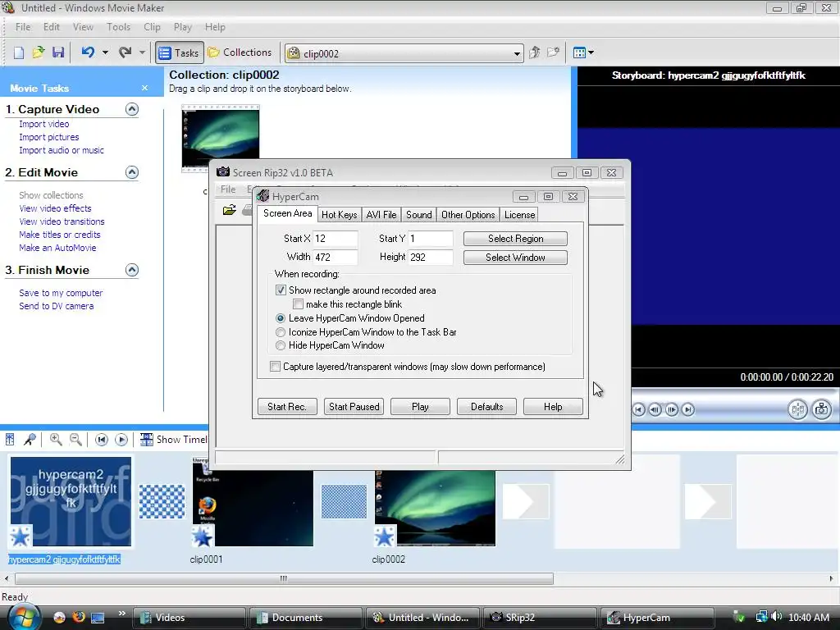Collapse the Finish Movie section

(132, 270)
